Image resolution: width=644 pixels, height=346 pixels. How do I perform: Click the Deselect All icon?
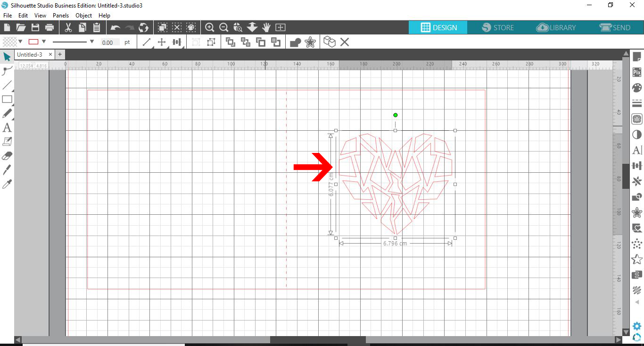177,27
